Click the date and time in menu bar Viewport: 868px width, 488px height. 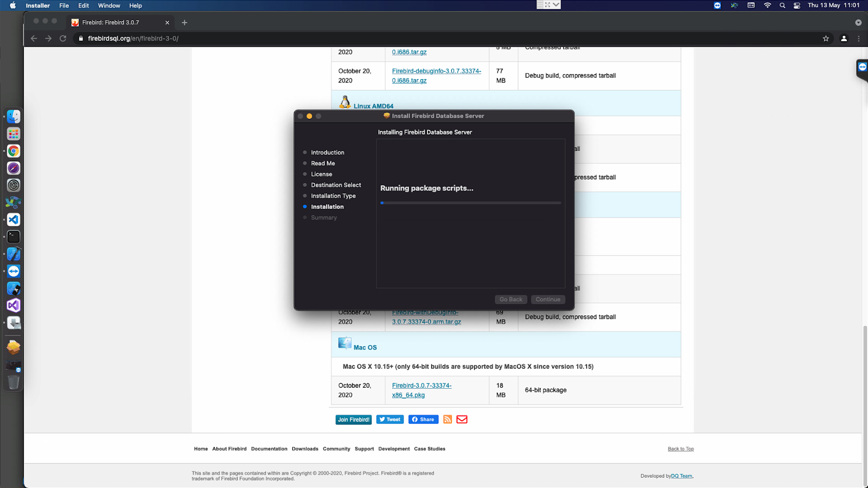pos(833,5)
